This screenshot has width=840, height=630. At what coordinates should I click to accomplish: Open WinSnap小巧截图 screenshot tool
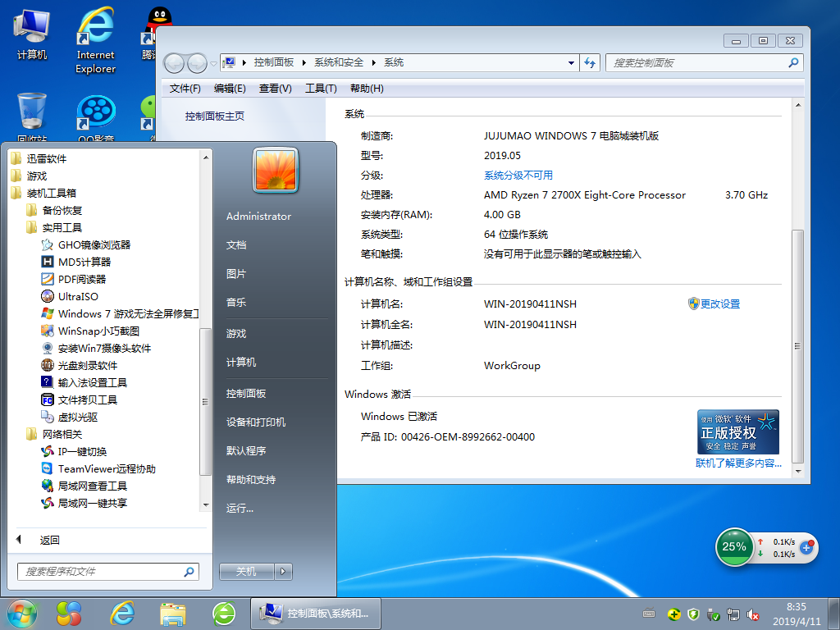(98, 331)
